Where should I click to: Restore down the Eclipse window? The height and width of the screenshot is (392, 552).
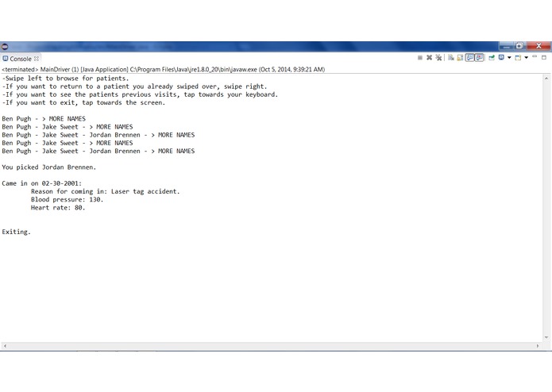[x=519, y=46]
